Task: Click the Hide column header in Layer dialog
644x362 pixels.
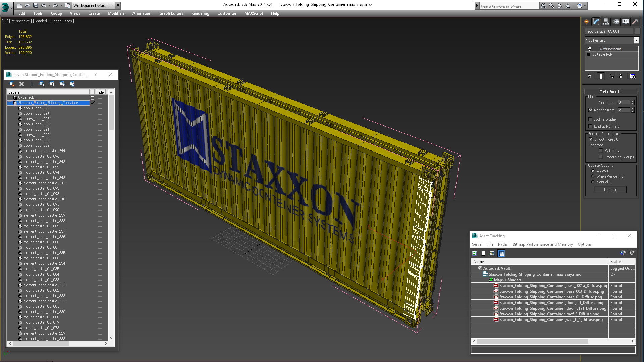Action: click(x=100, y=92)
